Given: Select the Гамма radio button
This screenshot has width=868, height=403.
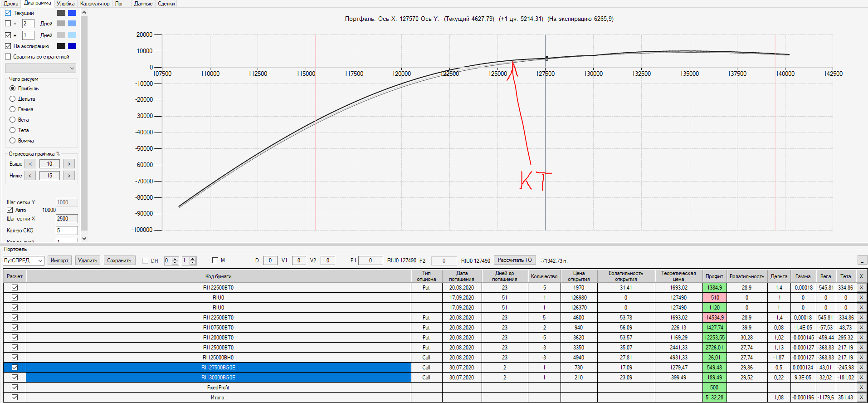Looking at the screenshot, I should pyautogui.click(x=13, y=109).
